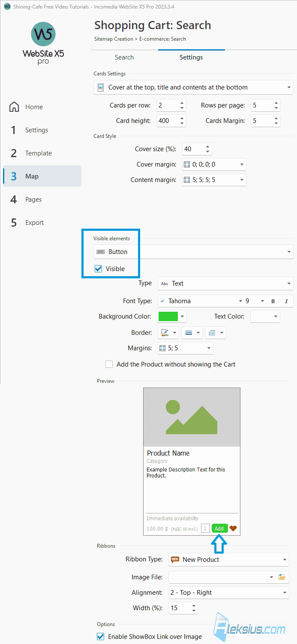The image size is (297, 644).
Task: Click the breadcrumb Sitemap Creation path text
Action: [x=113, y=39]
